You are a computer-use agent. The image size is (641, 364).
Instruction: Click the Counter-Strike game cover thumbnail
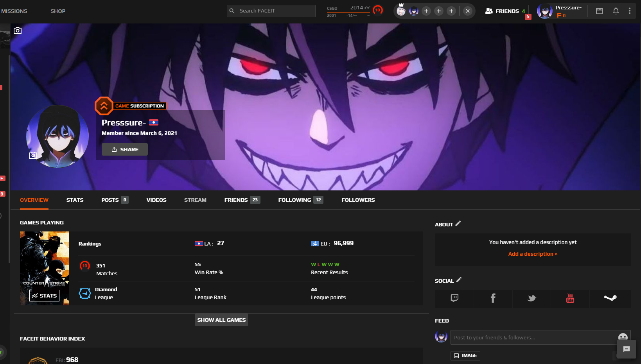click(45, 268)
